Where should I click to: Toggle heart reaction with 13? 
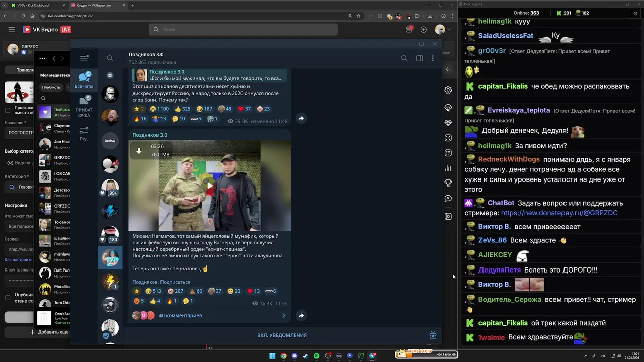(254, 291)
